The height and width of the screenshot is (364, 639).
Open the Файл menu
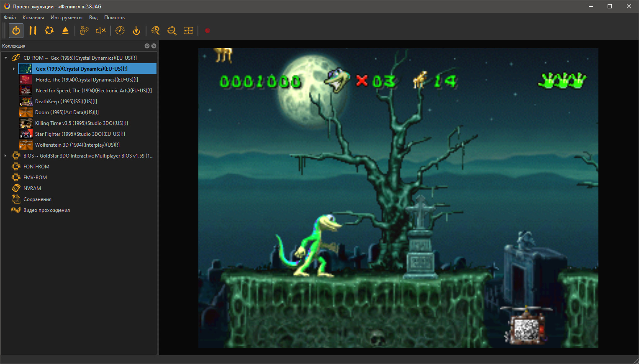pos(10,18)
